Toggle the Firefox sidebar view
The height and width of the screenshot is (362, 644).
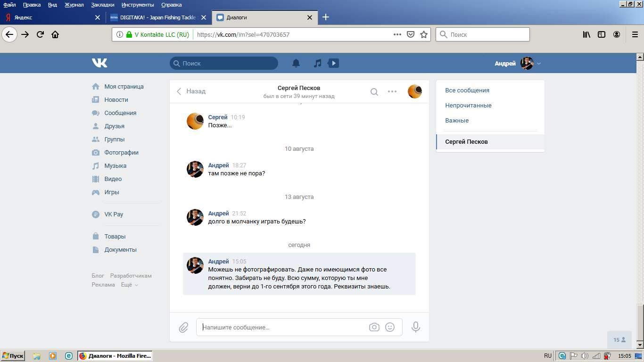(602, 34)
